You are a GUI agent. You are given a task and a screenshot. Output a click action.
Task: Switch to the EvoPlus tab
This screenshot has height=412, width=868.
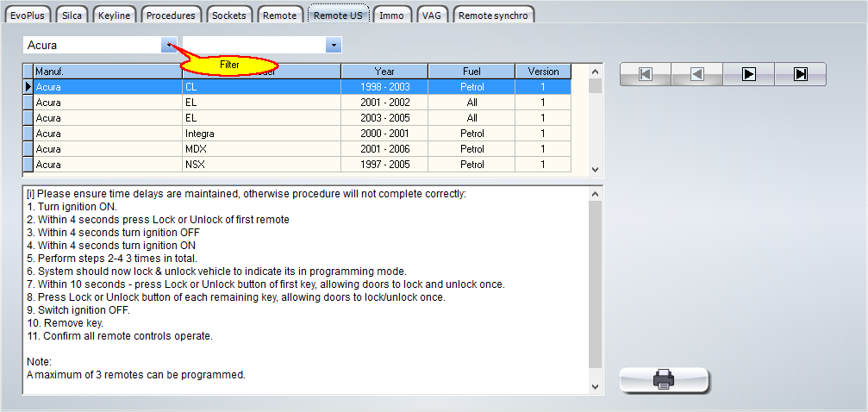click(28, 16)
